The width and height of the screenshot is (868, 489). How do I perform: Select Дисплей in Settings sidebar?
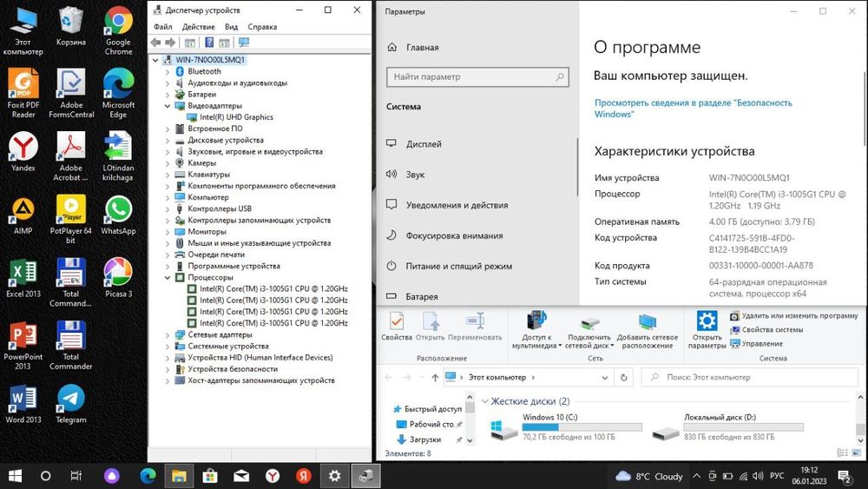pyautogui.click(x=477, y=144)
